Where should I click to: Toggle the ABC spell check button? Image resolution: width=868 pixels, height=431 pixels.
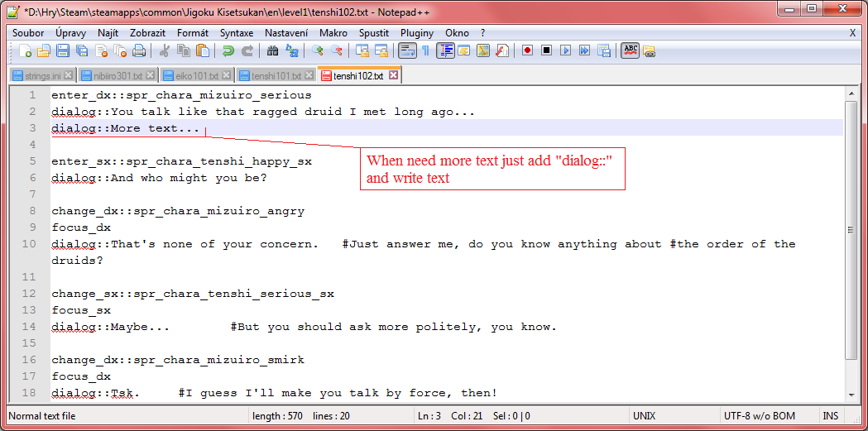pos(630,51)
